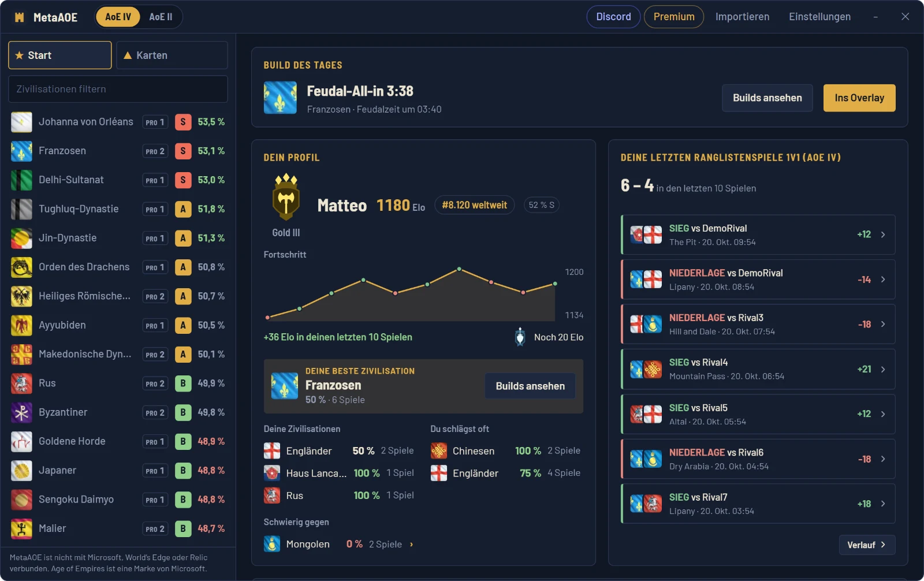
Task: Expand the NIEDERLAGE vs Rival3 match
Action: pyautogui.click(x=758, y=324)
